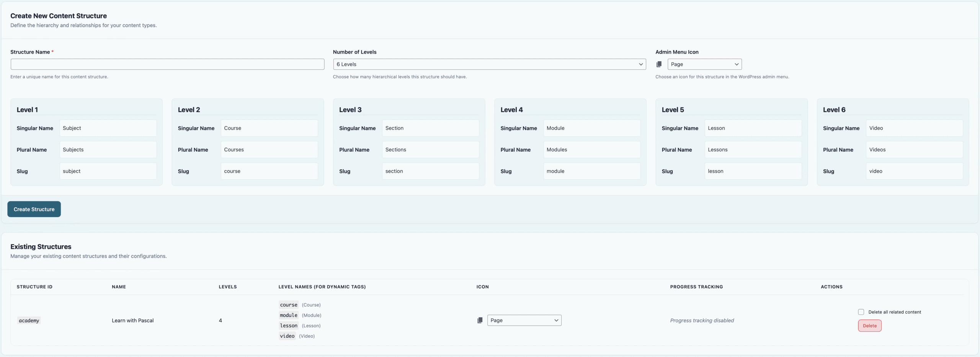Click the lesson dynamic tag code
The height and width of the screenshot is (357, 980).
289,326
